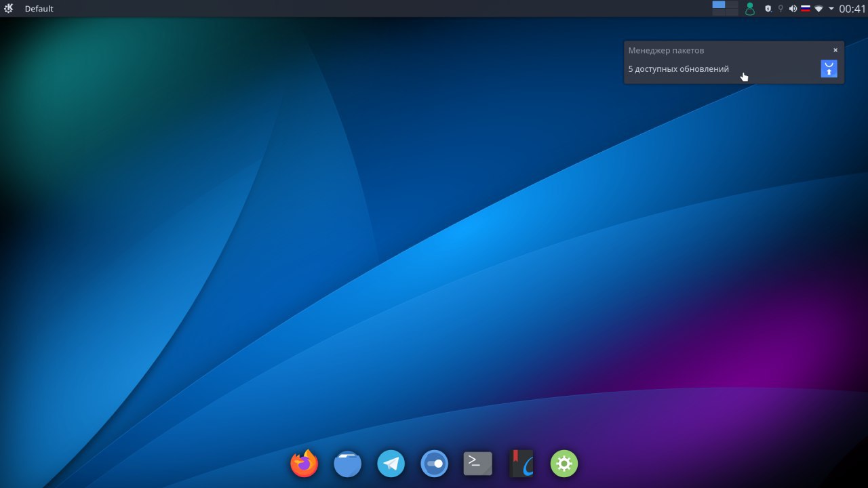Expand hidden system tray icons arrow

pyautogui.click(x=831, y=9)
